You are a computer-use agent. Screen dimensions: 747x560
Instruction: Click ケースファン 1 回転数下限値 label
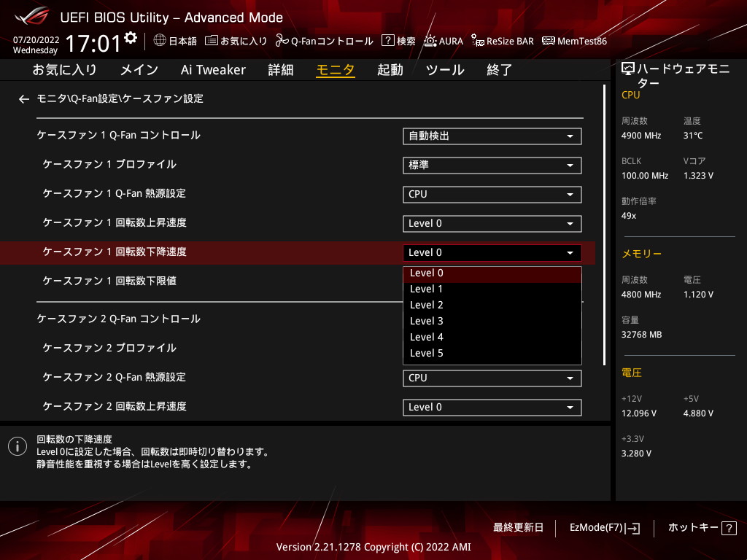tap(109, 281)
